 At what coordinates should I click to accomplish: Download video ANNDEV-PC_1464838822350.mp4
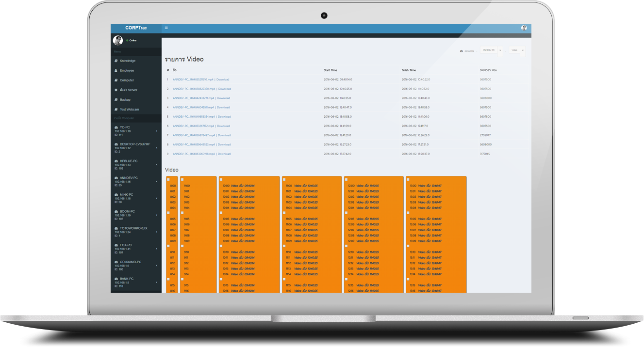click(x=224, y=89)
